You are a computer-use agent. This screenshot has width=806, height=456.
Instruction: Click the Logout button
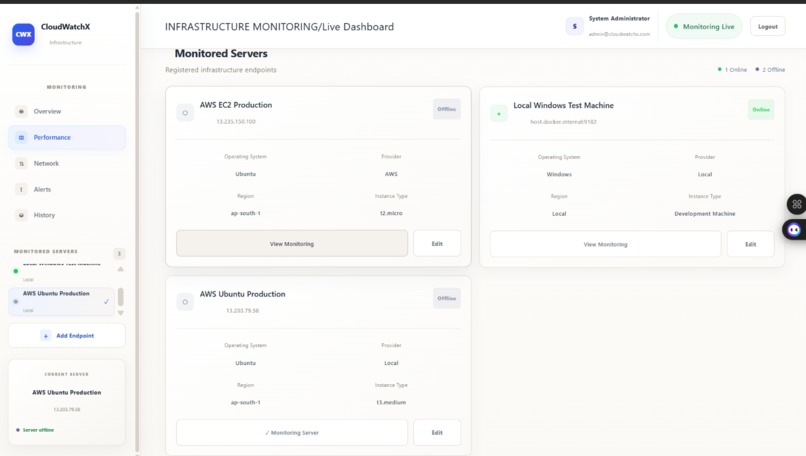pyautogui.click(x=767, y=26)
